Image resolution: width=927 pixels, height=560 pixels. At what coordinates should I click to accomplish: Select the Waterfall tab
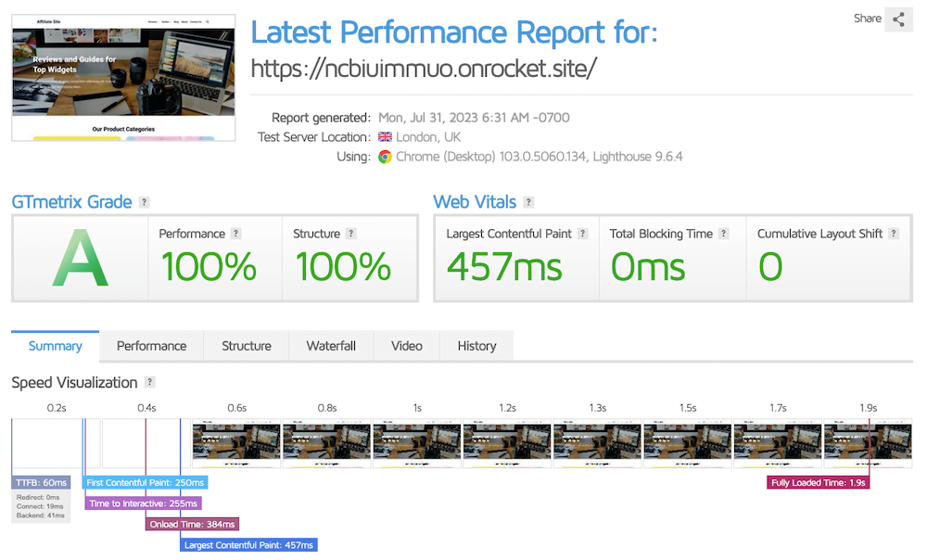(331, 346)
